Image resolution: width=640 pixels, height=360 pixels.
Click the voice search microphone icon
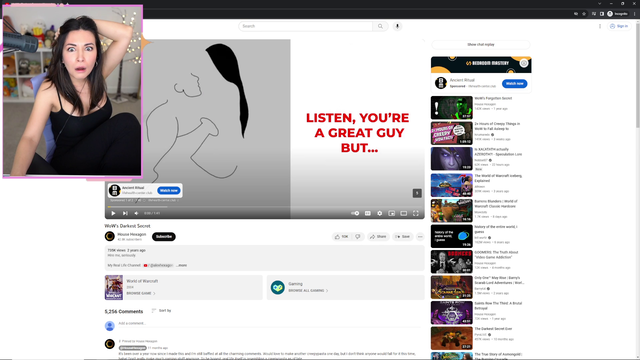coord(397,26)
